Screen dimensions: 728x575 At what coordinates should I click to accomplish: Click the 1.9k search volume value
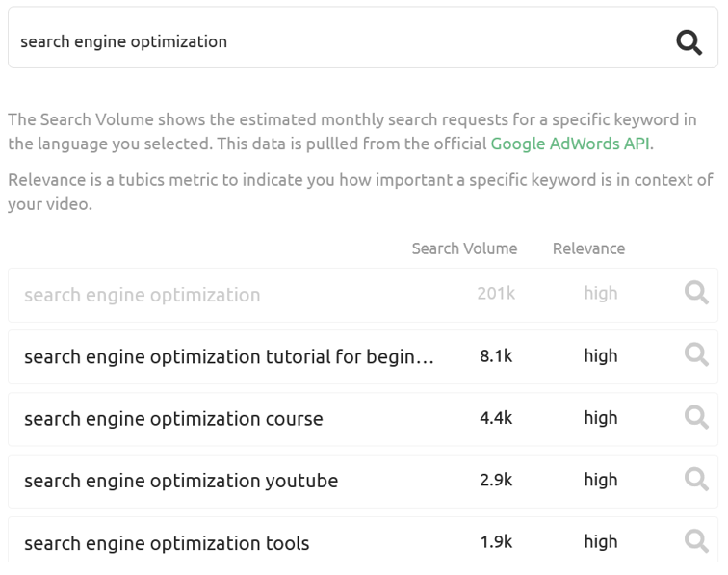tap(496, 541)
